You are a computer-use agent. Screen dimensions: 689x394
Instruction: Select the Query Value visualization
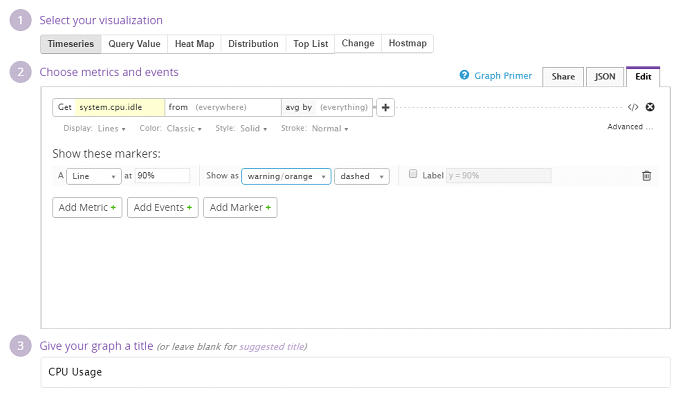click(134, 44)
